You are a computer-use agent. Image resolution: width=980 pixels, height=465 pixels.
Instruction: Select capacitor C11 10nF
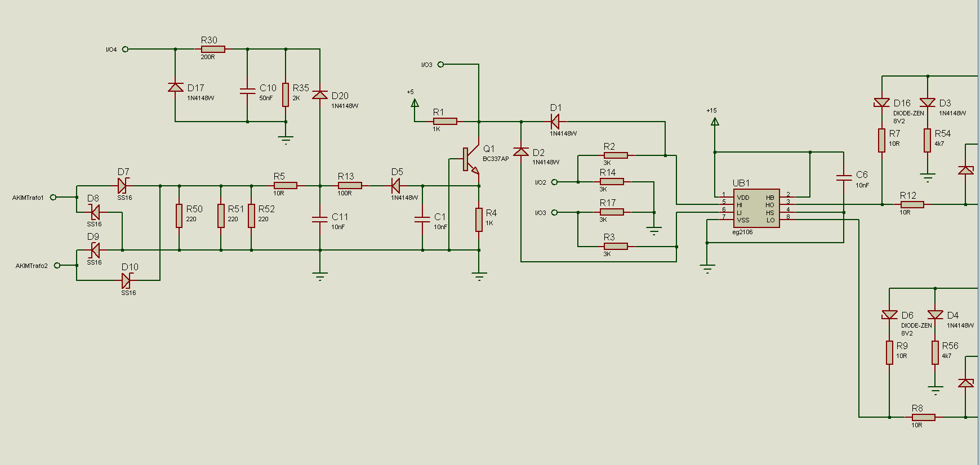tap(320, 219)
